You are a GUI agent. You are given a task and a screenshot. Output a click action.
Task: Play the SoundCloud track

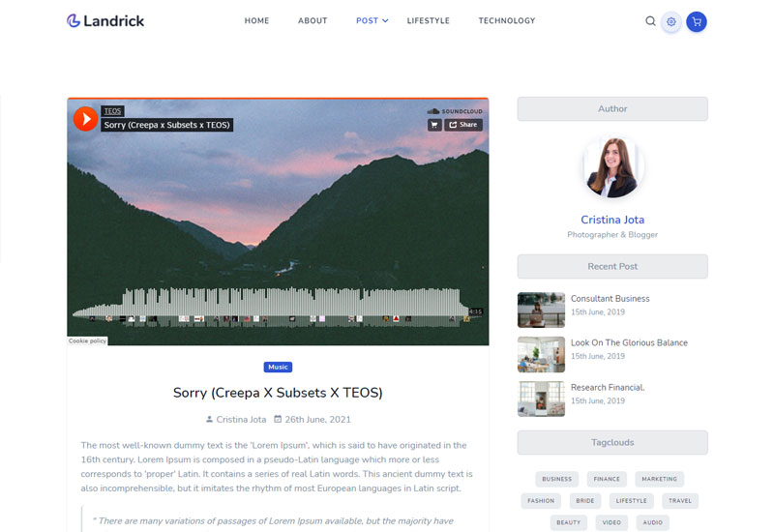coord(85,119)
